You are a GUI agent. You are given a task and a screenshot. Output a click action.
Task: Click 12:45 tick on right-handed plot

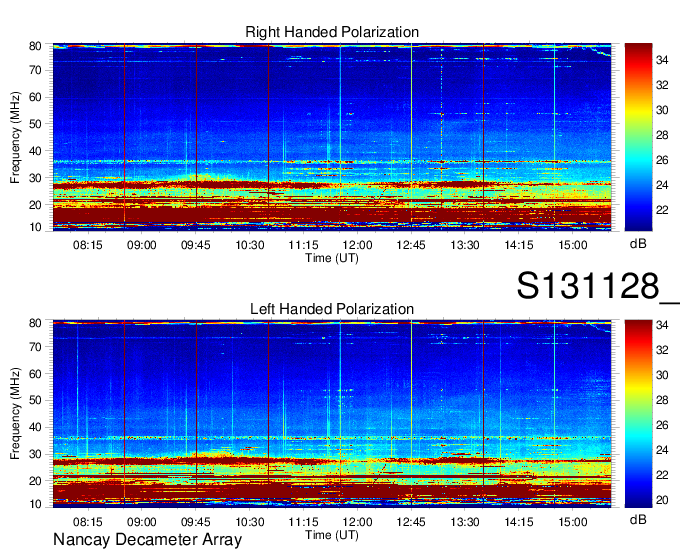click(411, 245)
